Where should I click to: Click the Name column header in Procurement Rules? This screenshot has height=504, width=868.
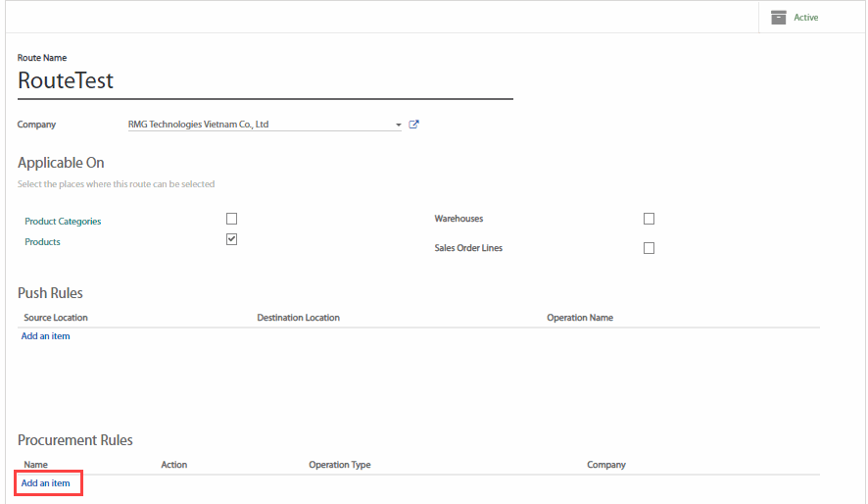[35, 465]
